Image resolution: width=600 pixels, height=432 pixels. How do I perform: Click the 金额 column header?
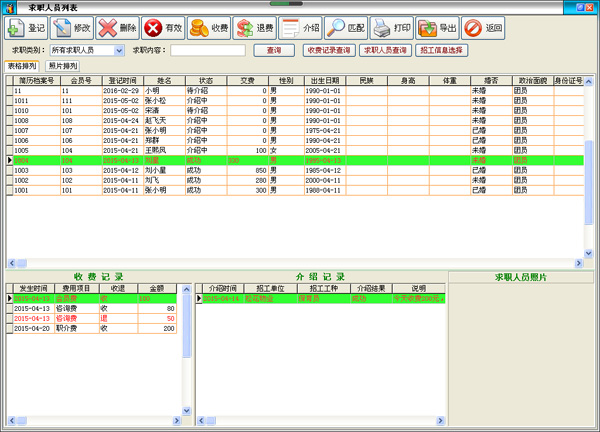(x=157, y=288)
